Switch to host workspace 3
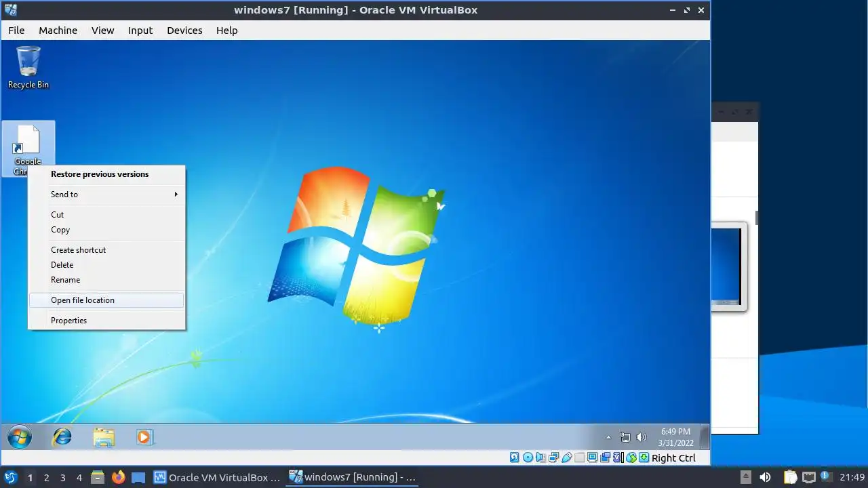The width and height of the screenshot is (868, 488). coord(62,478)
